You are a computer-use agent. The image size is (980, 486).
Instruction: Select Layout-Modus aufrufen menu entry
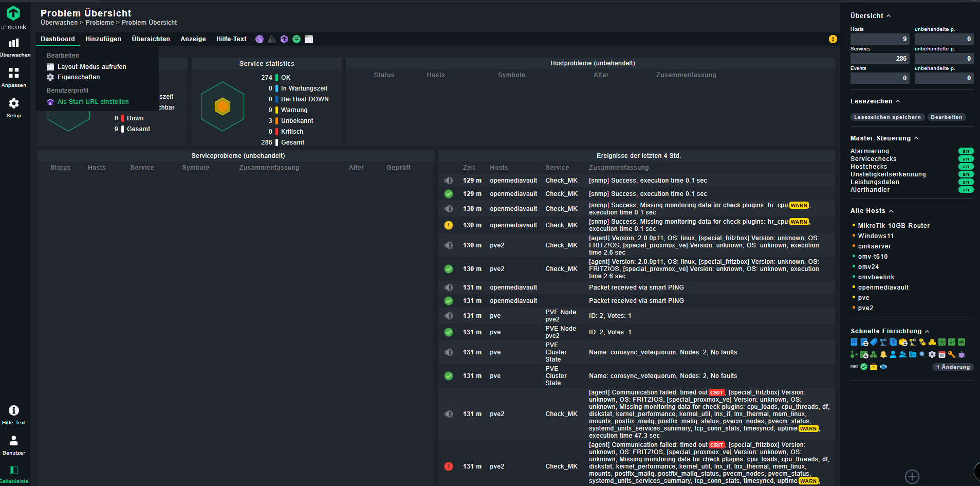[86, 67]
